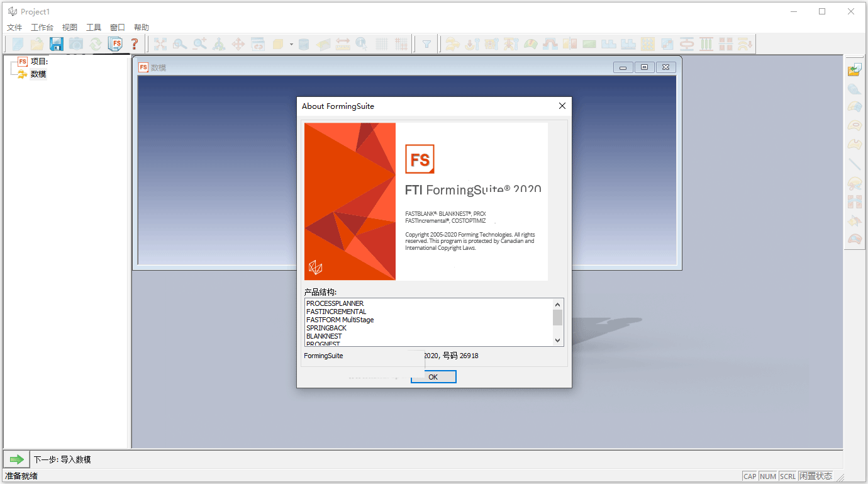Open the view cube dropdown arrow

tap(291, 44)
